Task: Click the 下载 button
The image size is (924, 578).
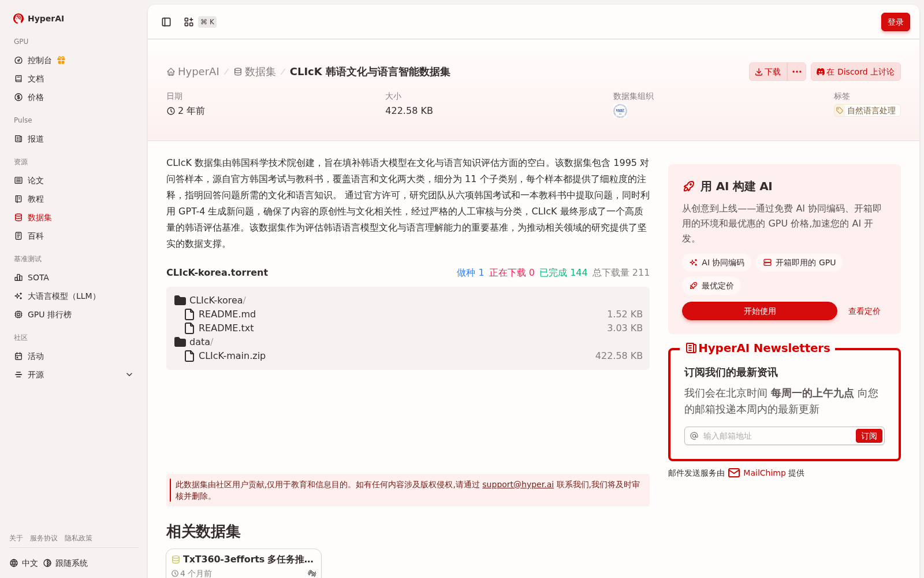Action: [768, 72]
